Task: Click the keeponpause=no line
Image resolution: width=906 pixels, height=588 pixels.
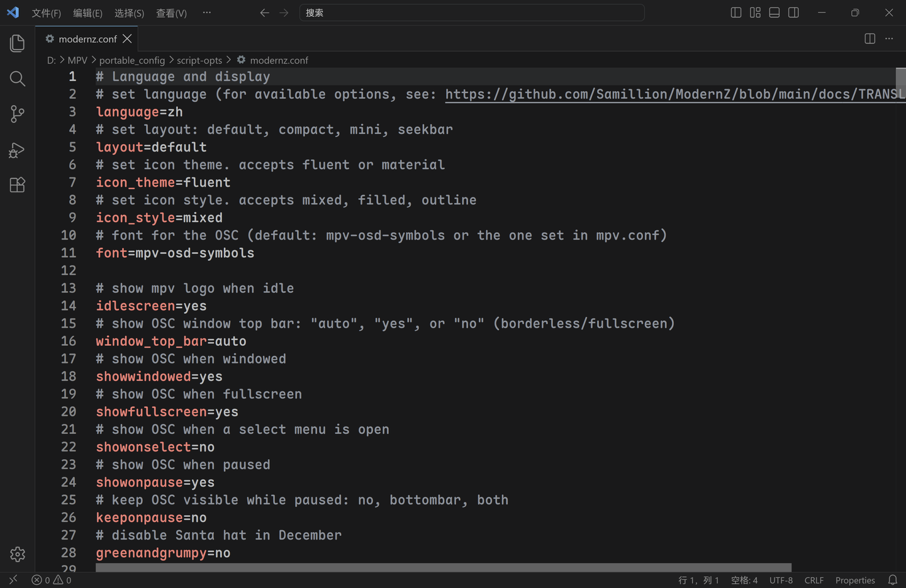Action: (151, 518)
